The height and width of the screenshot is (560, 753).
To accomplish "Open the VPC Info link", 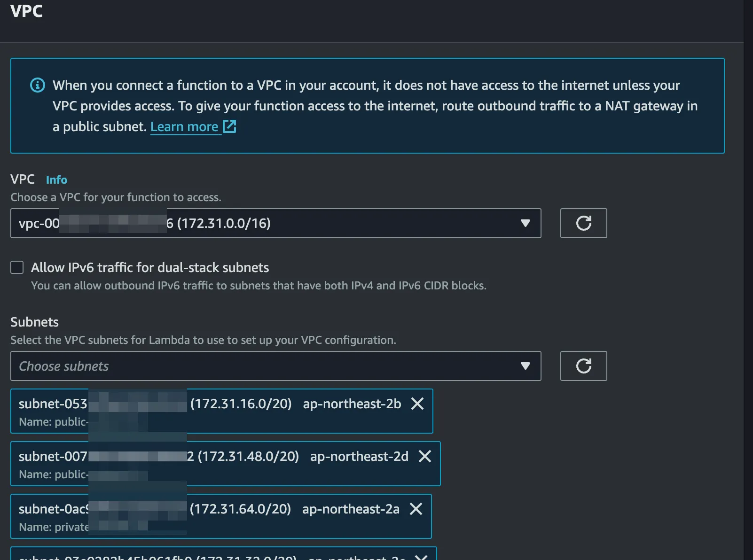I will point(56,179).
